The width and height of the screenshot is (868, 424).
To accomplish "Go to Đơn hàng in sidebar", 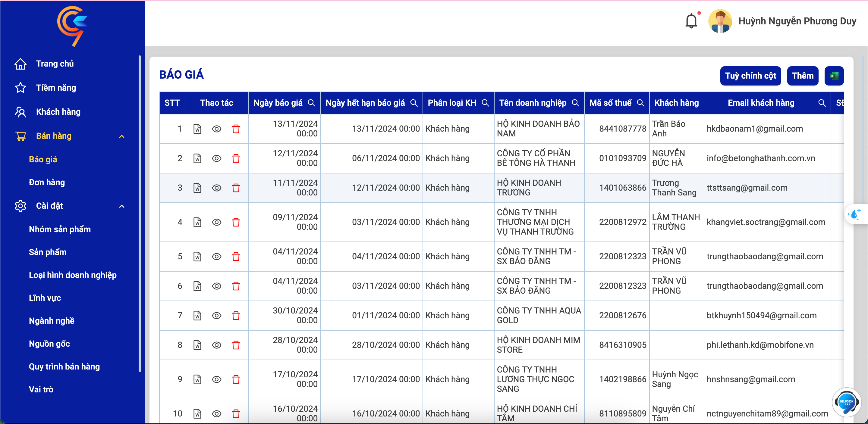I will click(x=47, y=182).
